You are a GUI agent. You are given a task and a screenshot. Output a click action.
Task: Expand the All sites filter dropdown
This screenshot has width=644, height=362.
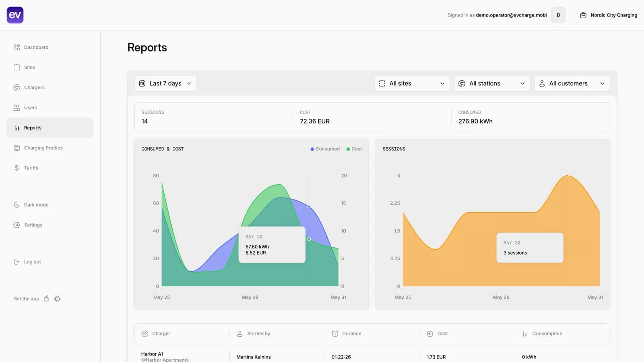coord(412,83)
